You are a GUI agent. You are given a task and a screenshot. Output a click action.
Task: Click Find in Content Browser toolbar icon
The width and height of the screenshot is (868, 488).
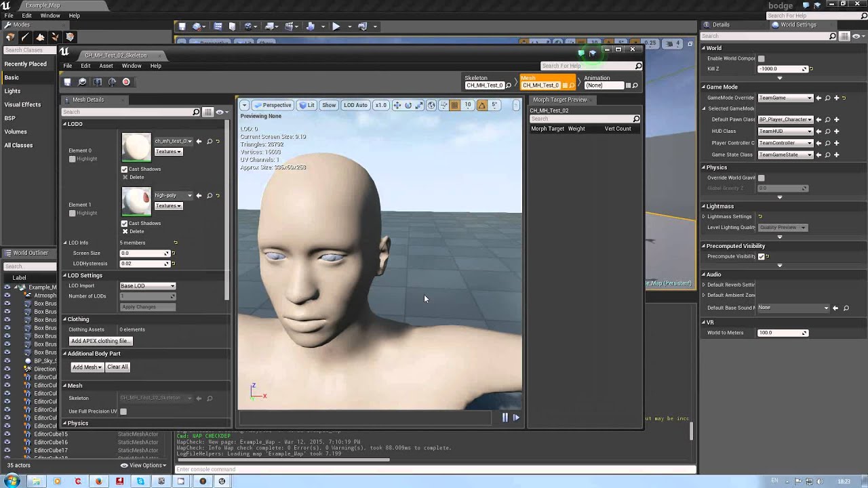pyautogui.click(x=83, y=82)
